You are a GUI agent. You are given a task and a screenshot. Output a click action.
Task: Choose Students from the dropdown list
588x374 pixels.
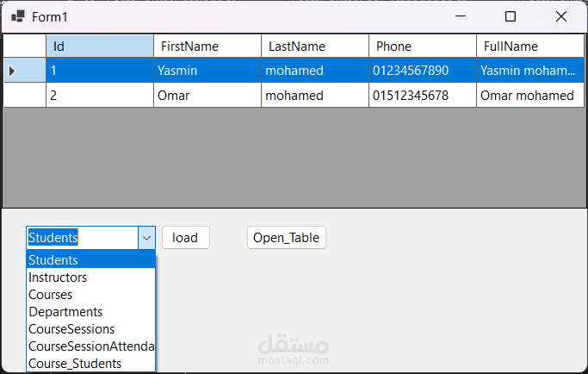90,260
